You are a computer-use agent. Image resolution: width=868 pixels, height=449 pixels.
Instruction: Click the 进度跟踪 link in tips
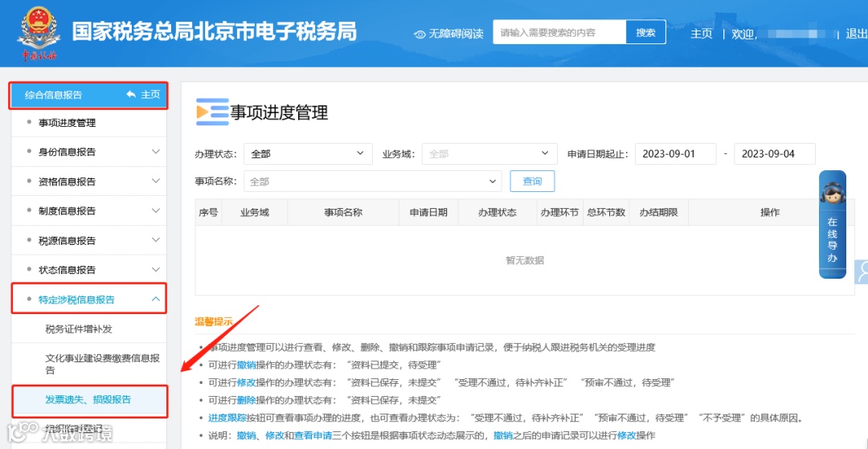point(226,418)
